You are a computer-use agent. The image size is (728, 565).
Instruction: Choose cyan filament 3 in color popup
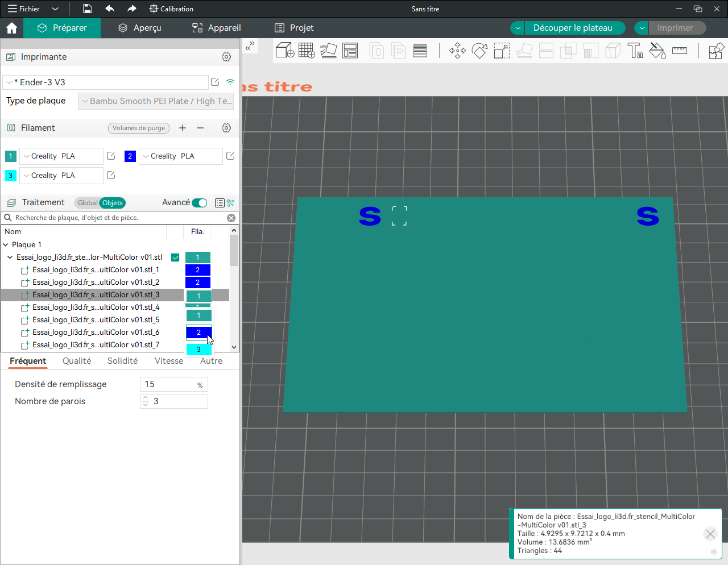point(198,350)
